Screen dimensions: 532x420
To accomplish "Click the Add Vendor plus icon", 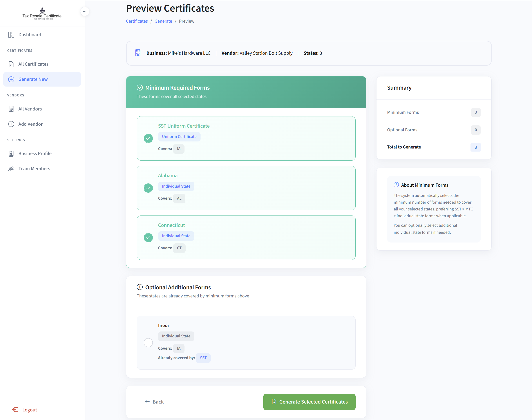I will [x=11, y=124].
